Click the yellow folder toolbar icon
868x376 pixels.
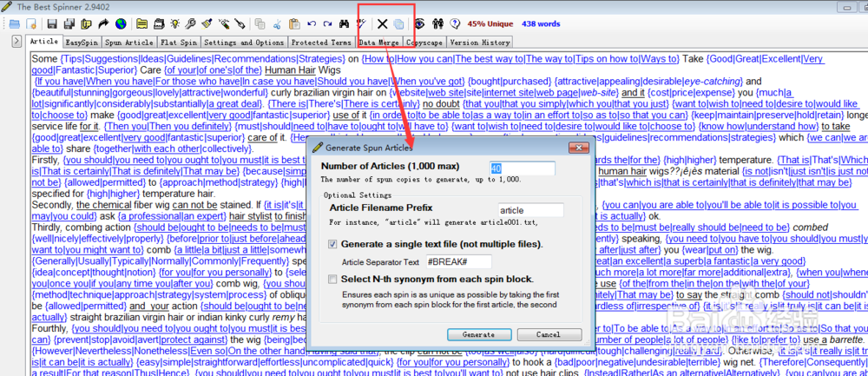[141, 23]
